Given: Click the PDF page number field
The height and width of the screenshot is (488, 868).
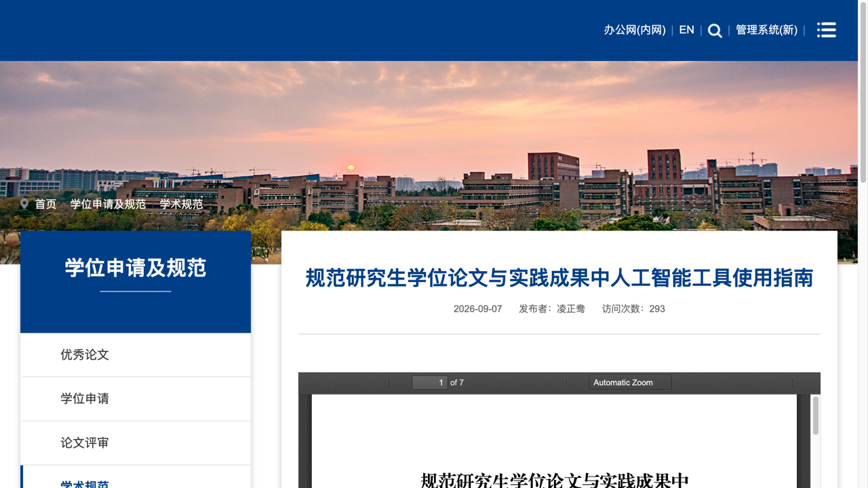Looking at the screenshot, I should 429,382.
